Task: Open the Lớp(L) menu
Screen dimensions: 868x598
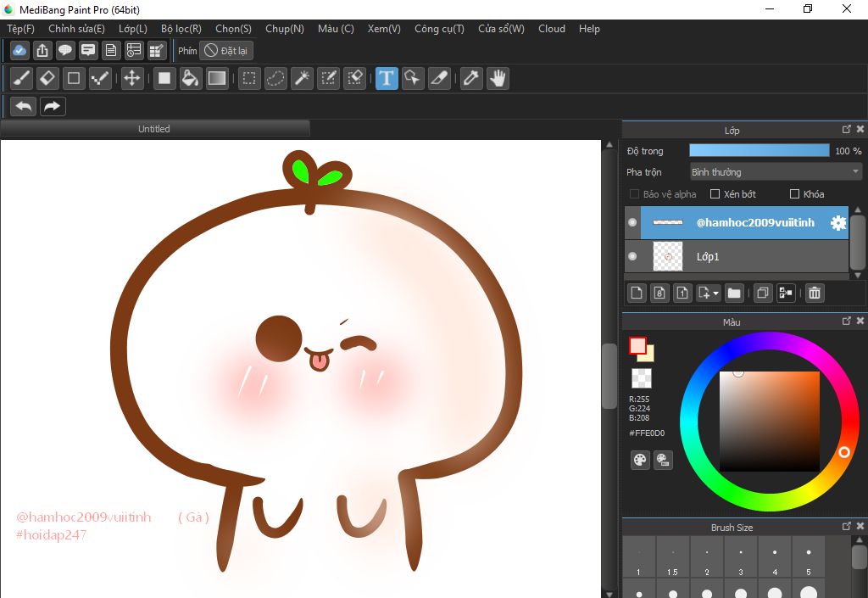Action: coord(133,29)
